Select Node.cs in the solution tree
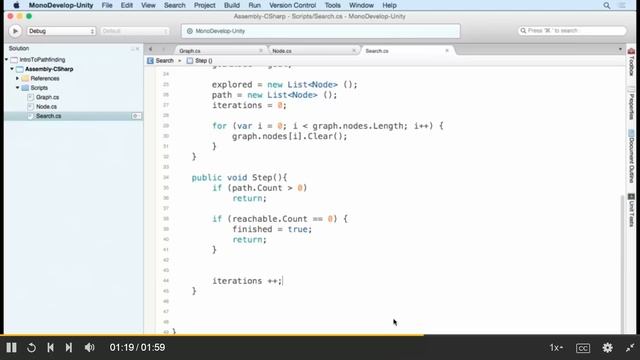The image size is (640, 360). (46, 107)
